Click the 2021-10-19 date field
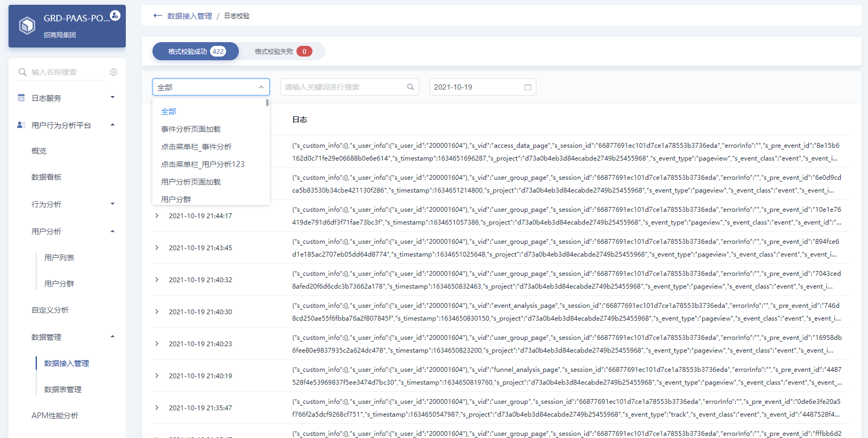 [x=483, y=87]
